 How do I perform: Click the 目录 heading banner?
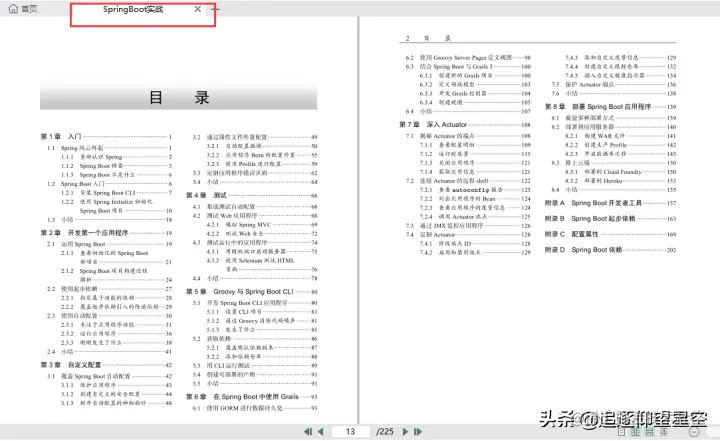click(179, 97)
